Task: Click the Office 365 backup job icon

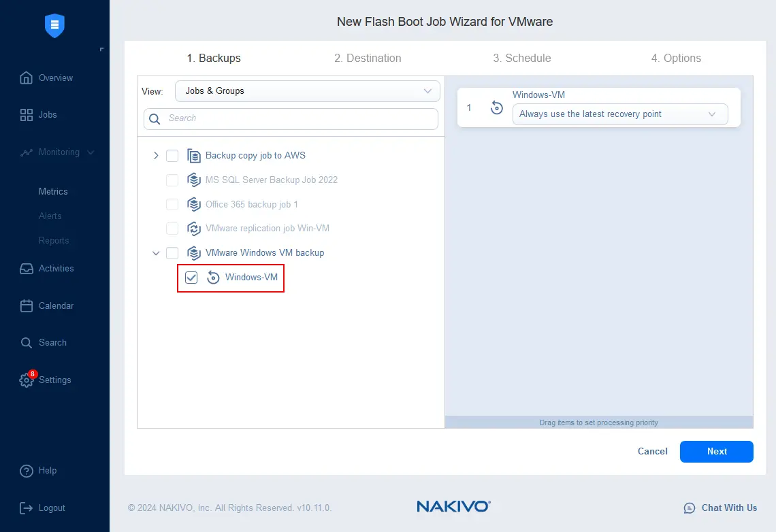Action: pyautogui.click(x=193, y=204)
